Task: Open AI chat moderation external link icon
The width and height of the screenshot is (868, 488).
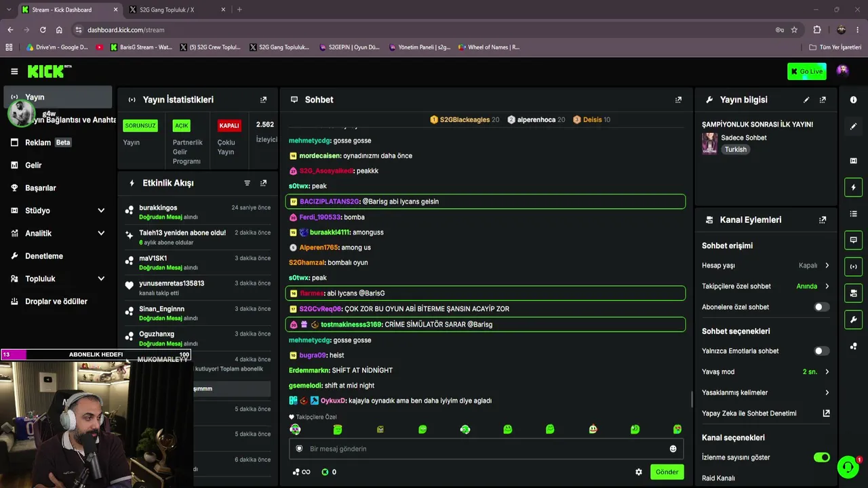Action: click(826, 413)
